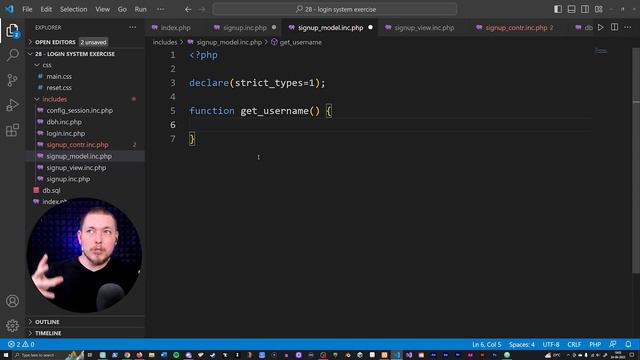This screenshot has width=640, height=360.
Task: Split the editor to the right
Action: click(614, 27)
